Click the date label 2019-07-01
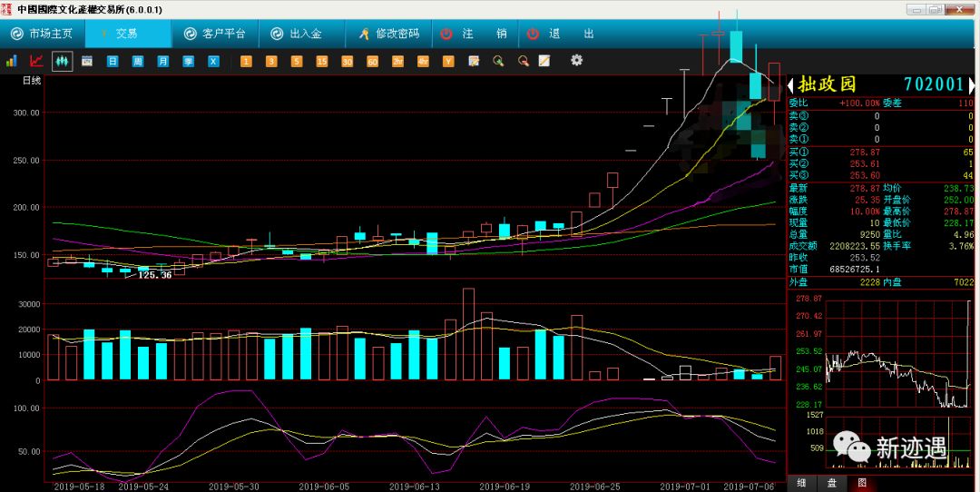 (x=686, y=487)
